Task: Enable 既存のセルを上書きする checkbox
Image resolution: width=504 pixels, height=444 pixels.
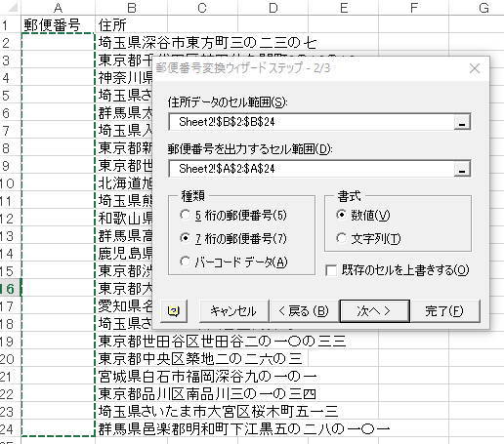Action: tap(331, 270)
